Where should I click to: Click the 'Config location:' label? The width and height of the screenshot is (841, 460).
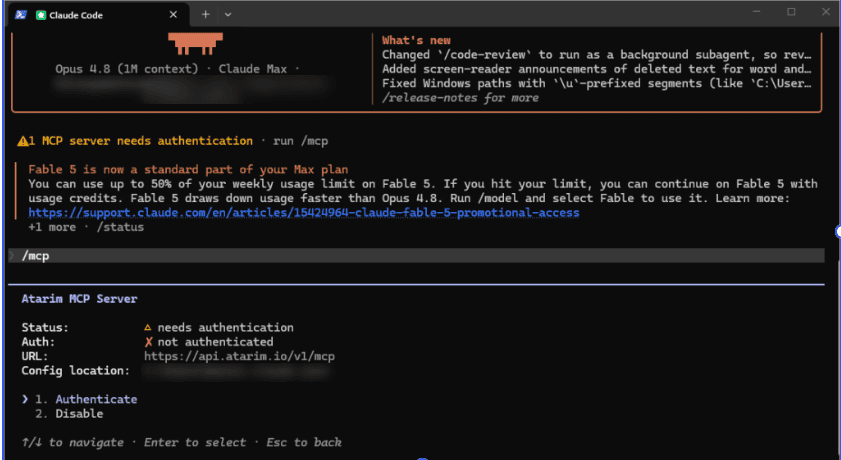(x=76, y=371)
